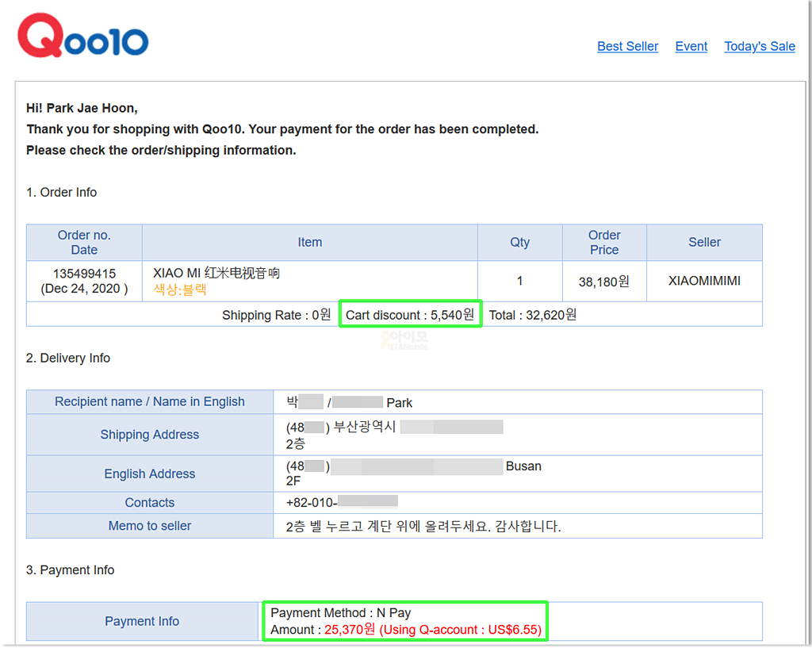Click the order date (Dec 24, 2020)
Image resolution: width=812 pixels, height=648 pixels.
click(84, 289)
